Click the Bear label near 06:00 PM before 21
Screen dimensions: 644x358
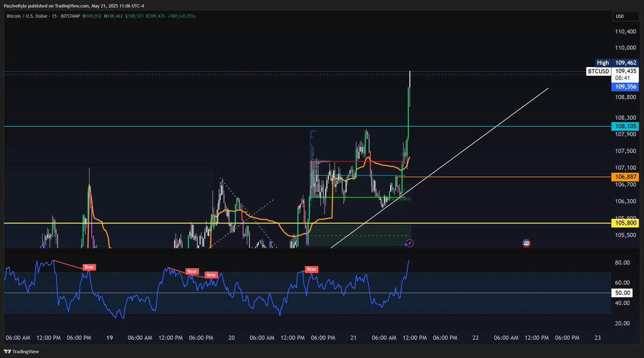pos(311,269)
